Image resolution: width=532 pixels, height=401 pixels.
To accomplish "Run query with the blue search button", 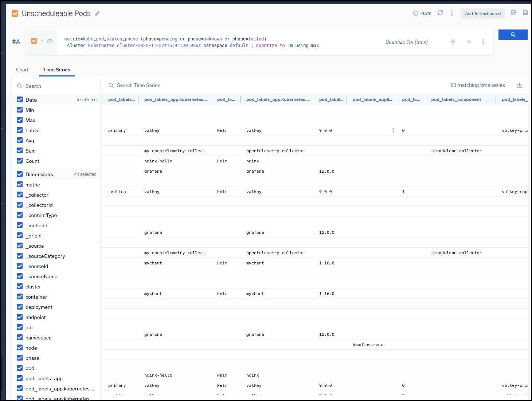I will click(513, 35).
